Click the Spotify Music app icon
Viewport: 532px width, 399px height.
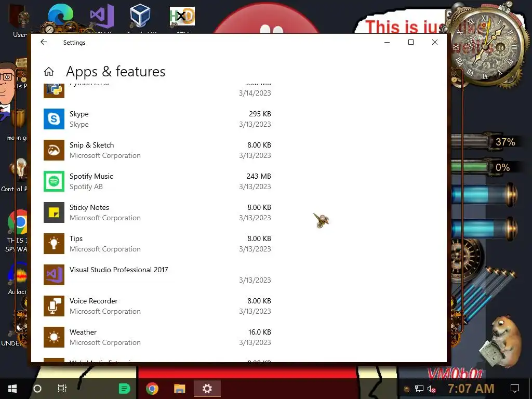[54, 181]
